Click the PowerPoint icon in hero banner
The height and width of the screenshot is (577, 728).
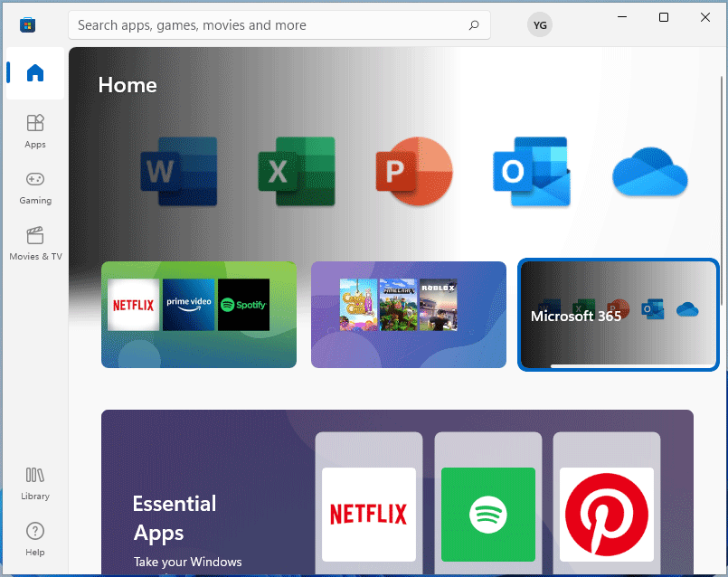pyautogui.click(x=414, y=171)
